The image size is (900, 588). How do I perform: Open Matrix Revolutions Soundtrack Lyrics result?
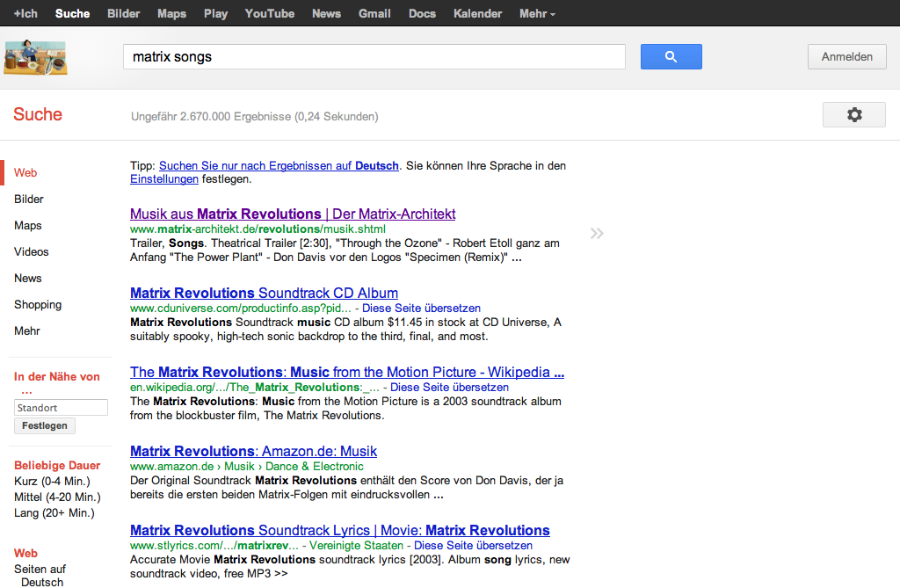point(340,531)
